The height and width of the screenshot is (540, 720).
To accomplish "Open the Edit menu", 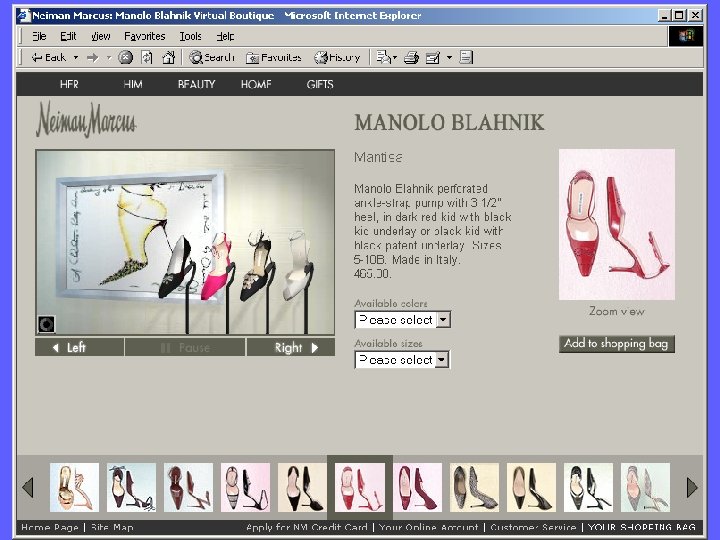I will (x=68, y=36).
